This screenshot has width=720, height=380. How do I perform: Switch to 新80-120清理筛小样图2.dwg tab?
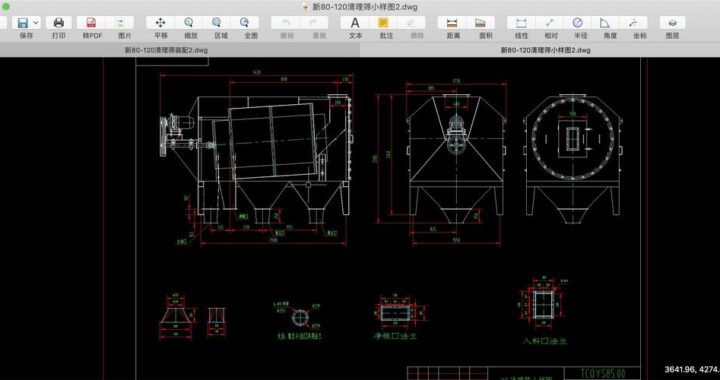[546, 50]
